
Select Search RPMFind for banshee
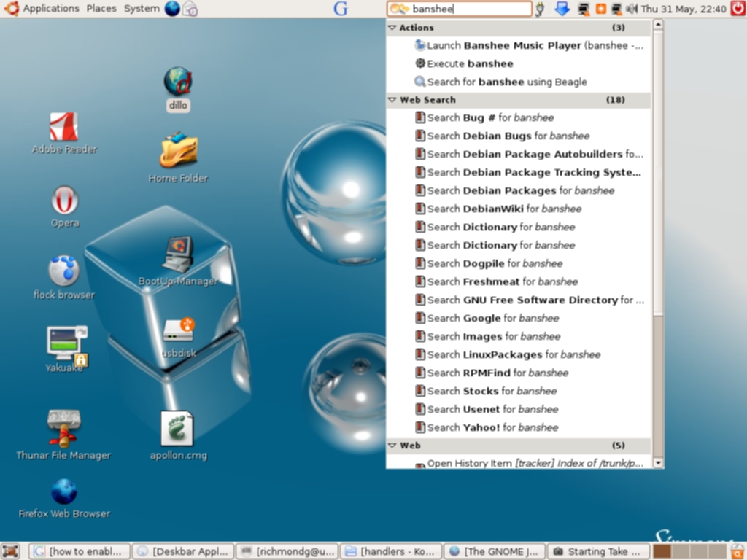[x=519, y=373]
